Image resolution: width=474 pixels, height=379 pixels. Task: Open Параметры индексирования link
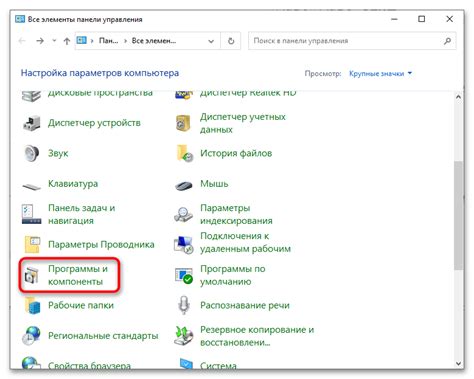pos(236,214)
